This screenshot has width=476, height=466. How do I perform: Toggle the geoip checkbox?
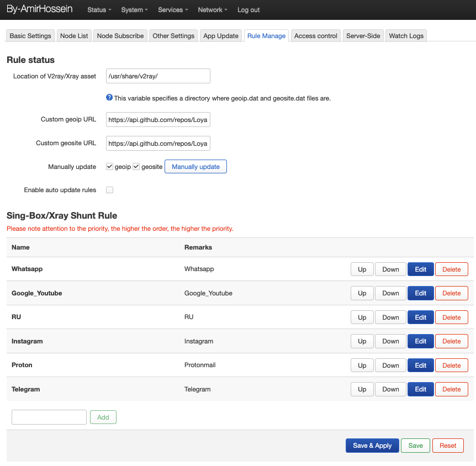click(x=110, y=167)
